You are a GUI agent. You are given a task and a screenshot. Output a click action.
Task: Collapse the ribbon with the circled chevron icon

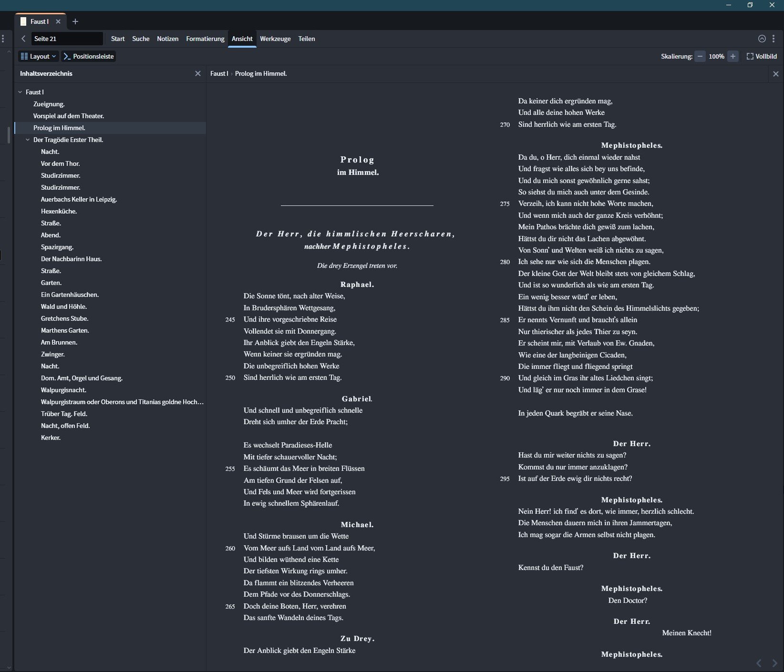coord(762,39)
